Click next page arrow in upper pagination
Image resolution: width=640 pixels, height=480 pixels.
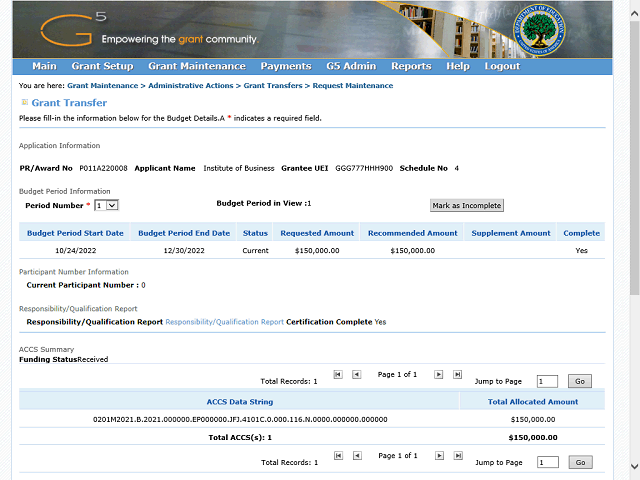(x=439, y=374)
